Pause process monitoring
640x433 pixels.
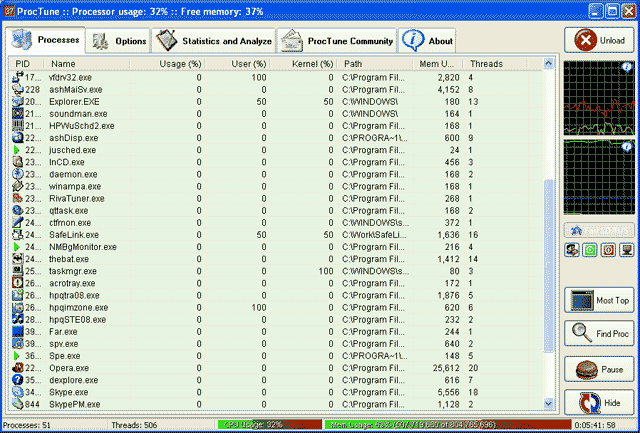(x=598, y=369)
